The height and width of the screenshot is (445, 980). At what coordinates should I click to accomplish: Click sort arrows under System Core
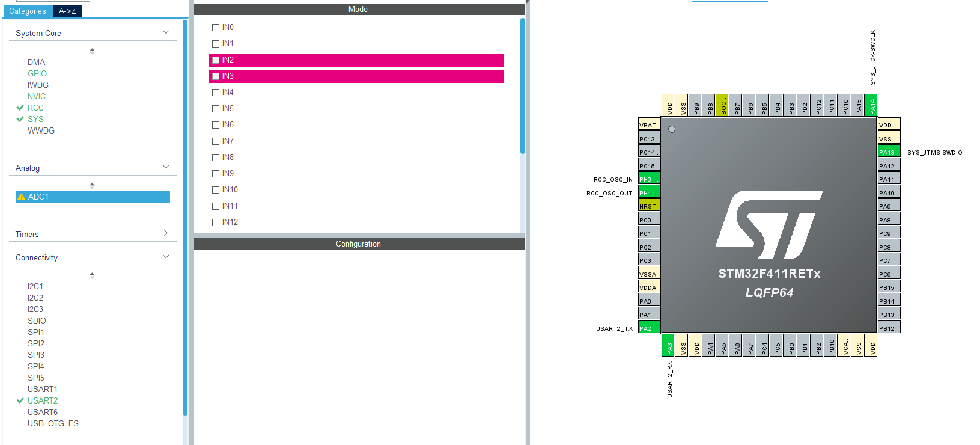[92, 51]
